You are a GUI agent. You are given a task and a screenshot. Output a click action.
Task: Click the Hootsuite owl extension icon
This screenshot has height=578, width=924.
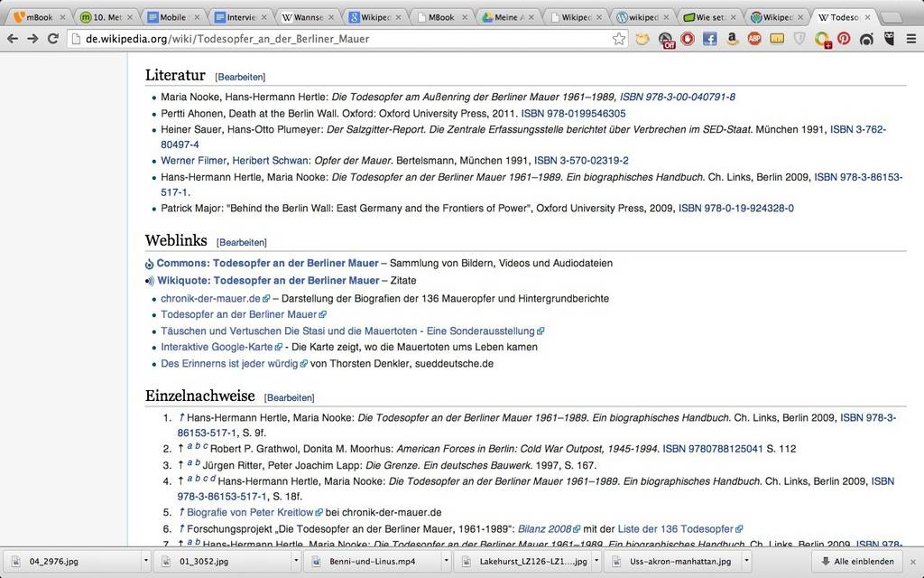tap(889, 39)
